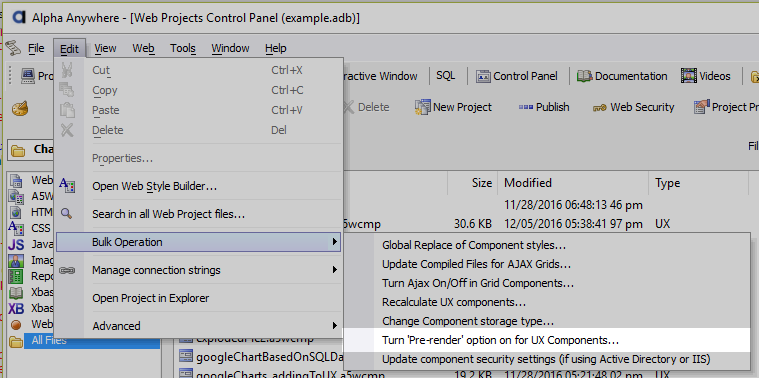Click the Publish toolbar button

[x=543, y=107]
